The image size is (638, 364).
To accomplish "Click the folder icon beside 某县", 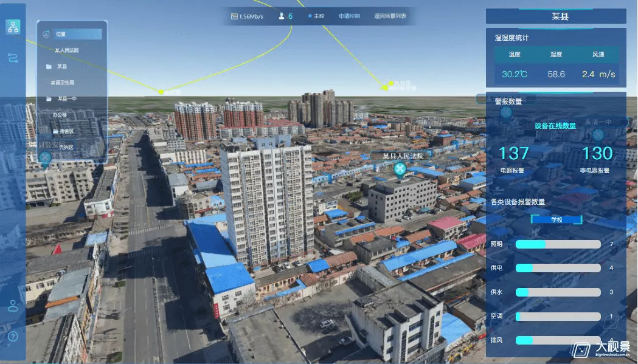I will (49, 66).
